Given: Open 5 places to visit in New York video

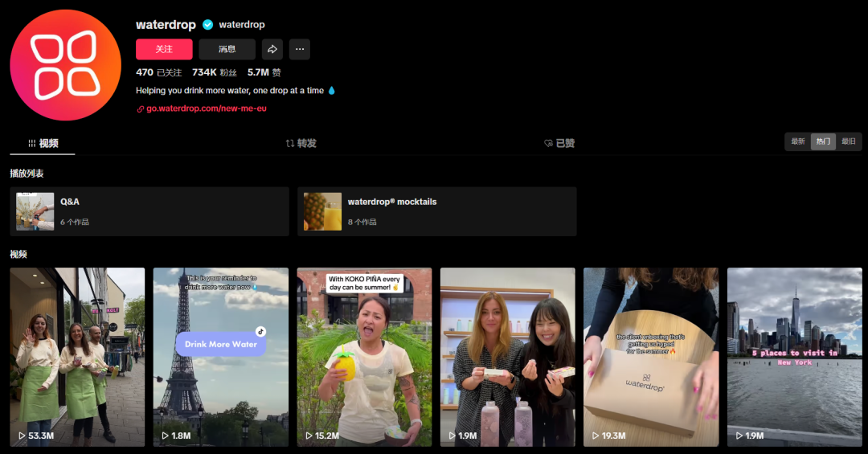Looking at the screenshot, I should coord(794,357).
